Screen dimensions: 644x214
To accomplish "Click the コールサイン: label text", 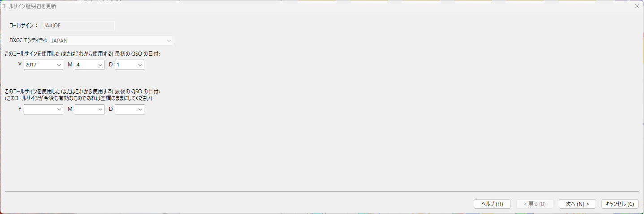I will [24, 26].
